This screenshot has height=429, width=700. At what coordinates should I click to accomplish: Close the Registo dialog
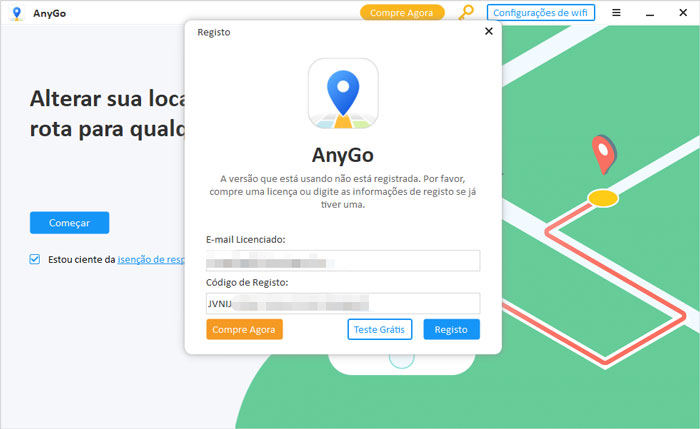tap(489, 31)
